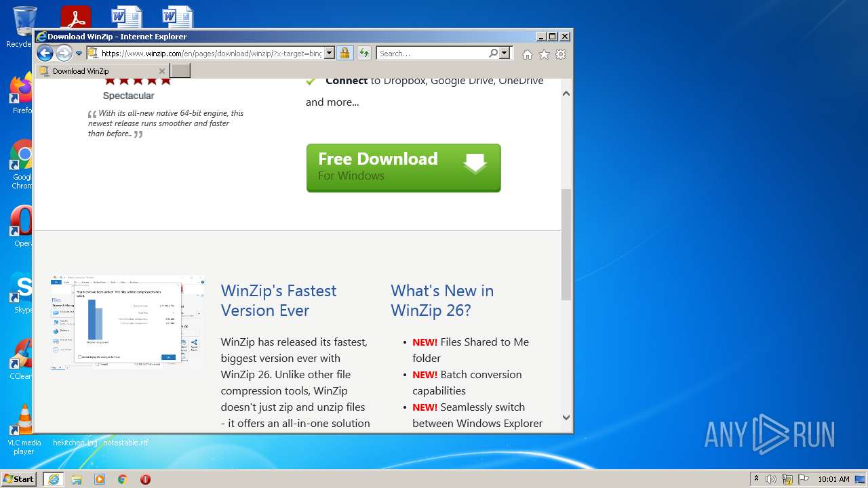868x488 pixels.
Task: Open the media player taskbar icon
Action: (x=100, y=479)
